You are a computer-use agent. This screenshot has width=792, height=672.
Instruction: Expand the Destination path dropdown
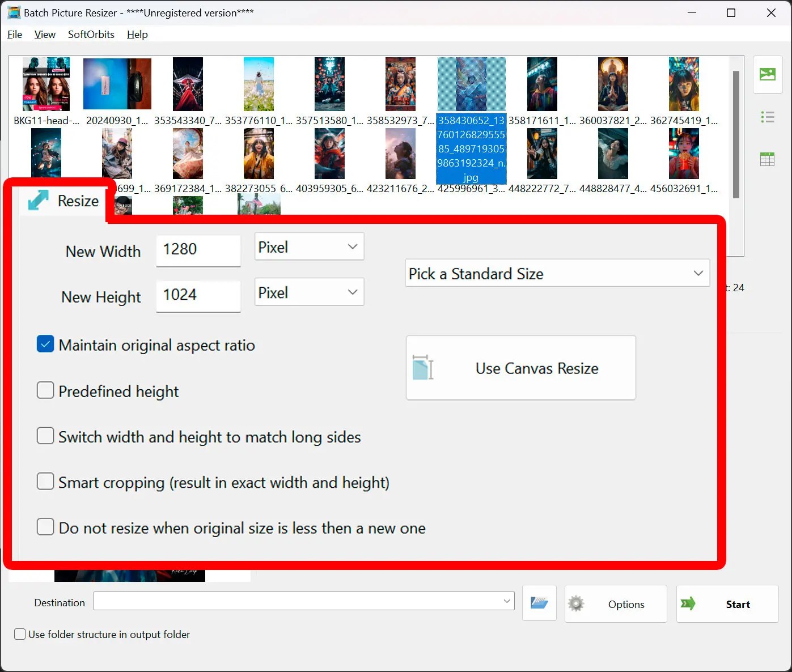click(x=507, y=601)
